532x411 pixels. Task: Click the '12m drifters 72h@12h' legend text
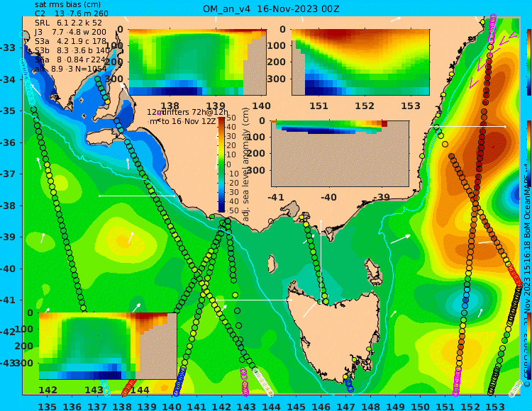pyautogui.click(x=187, y=112)
